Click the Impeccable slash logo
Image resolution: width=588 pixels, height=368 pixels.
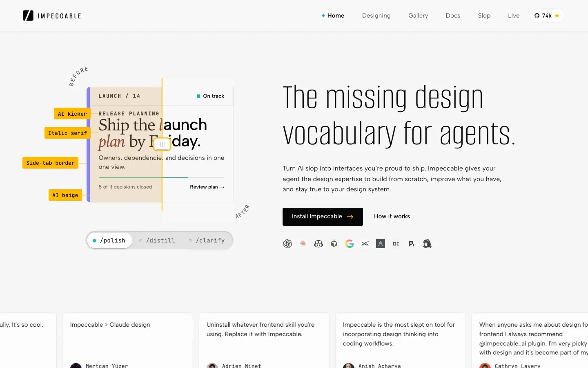pos(28,16)
